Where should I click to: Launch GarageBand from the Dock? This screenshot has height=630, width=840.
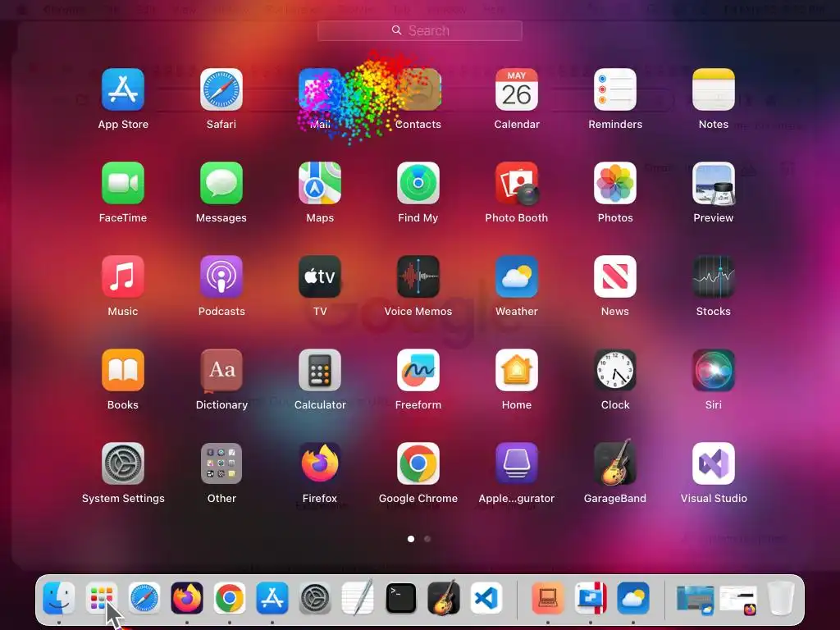tap(444, 597)
